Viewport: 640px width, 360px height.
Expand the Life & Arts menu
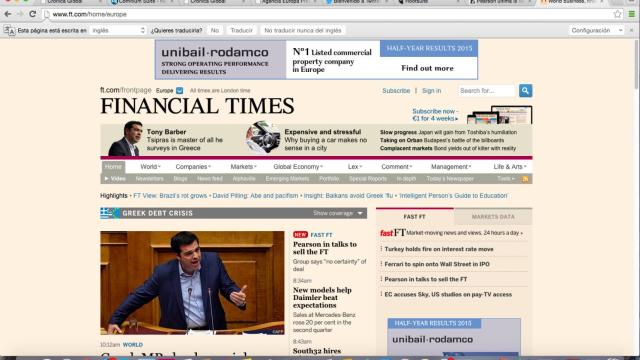pos(510,167)
